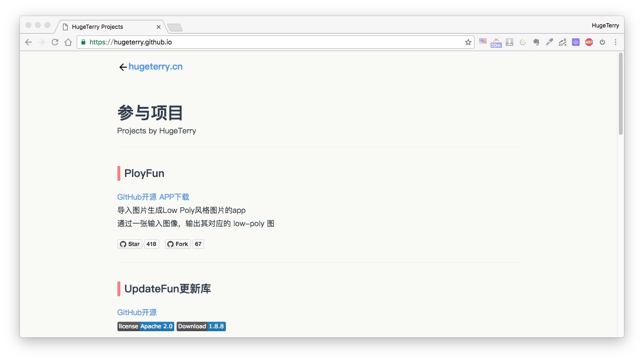
Task: Open a new tab button
Action: [175, 27]
